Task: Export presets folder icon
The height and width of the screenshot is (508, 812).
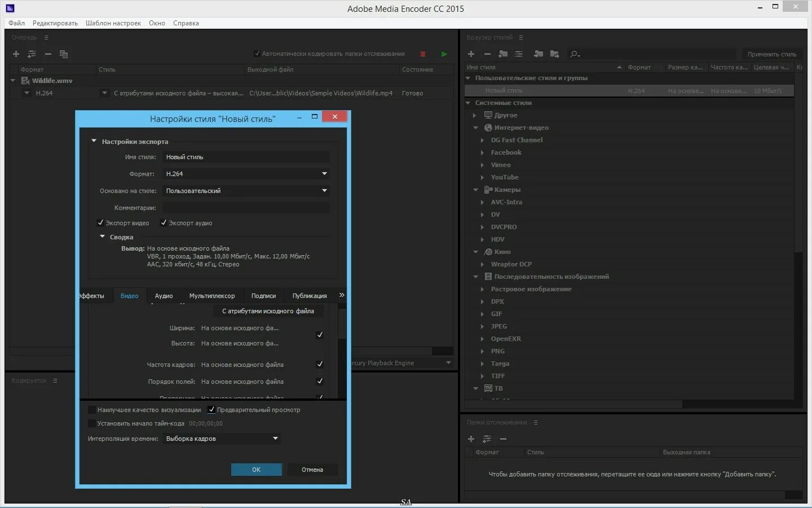Action: pyautogui.click(x=555, y=54)
